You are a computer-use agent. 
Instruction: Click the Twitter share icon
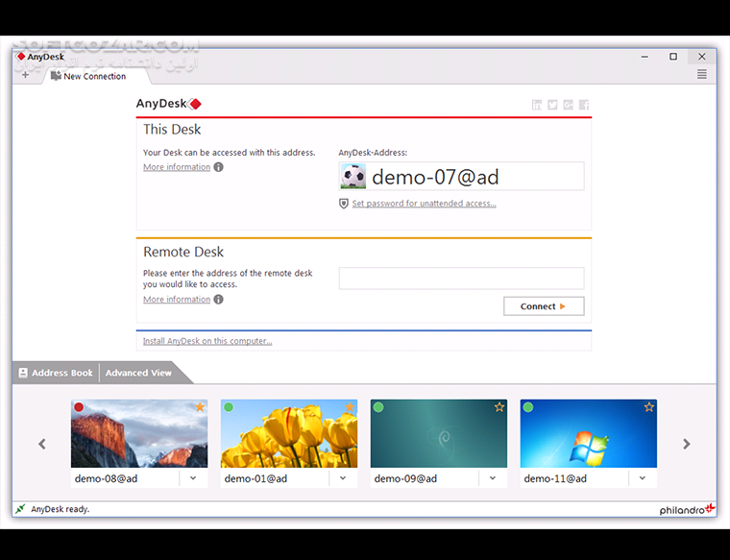pyautogui.click(x=552, y=105)
